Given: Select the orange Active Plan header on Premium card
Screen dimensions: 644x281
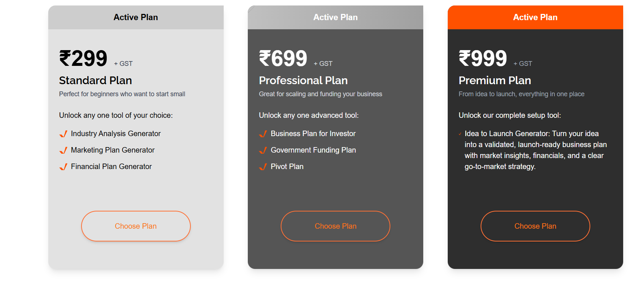Looking at the screenshot, I should click(x=535, y=17).
